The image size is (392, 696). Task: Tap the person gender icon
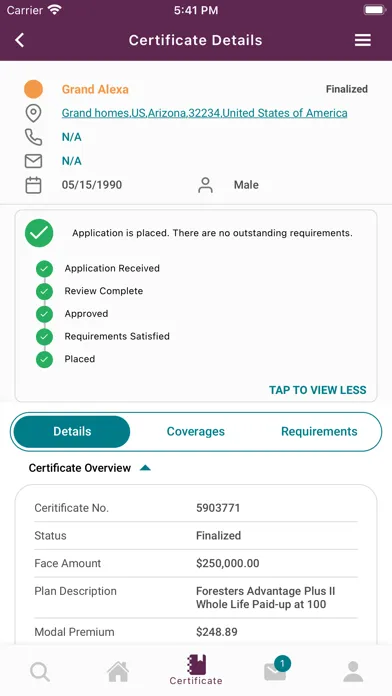(x=205, y=185)
